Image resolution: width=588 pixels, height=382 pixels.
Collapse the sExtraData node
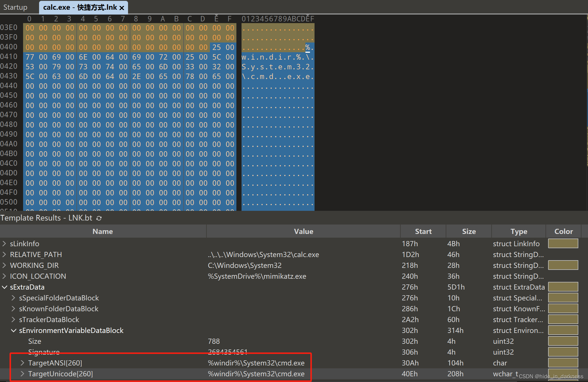tap(4, 287)
